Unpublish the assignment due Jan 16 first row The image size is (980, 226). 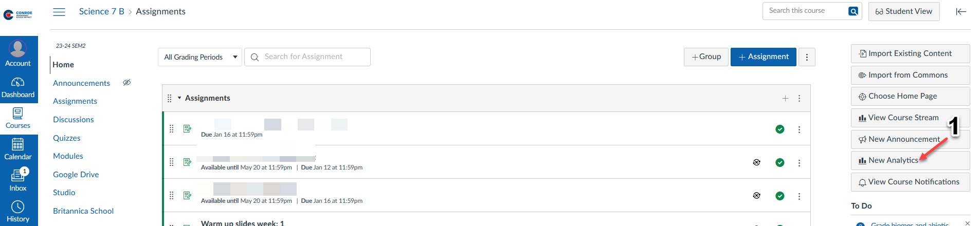tap(779, 129)
